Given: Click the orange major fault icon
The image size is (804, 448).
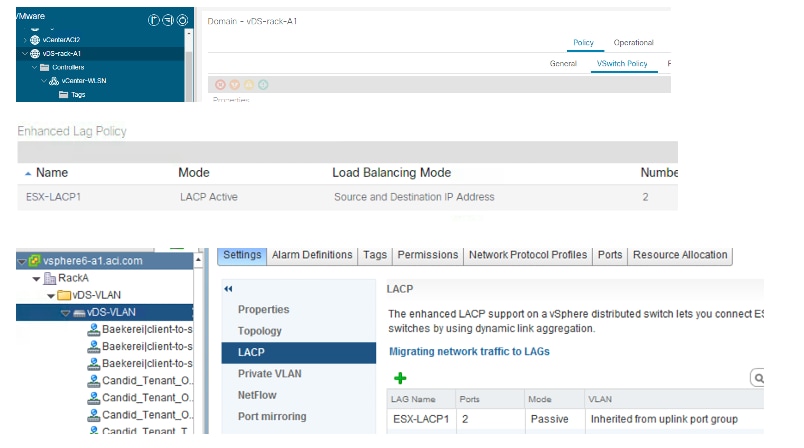Looking at the screenshot, I should click(x=234, y=85).
